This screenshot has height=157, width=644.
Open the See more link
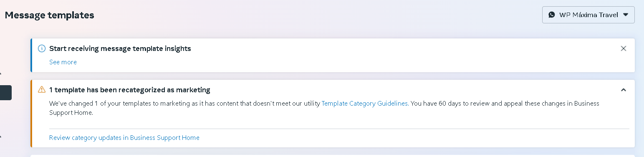tap(63, 62)
